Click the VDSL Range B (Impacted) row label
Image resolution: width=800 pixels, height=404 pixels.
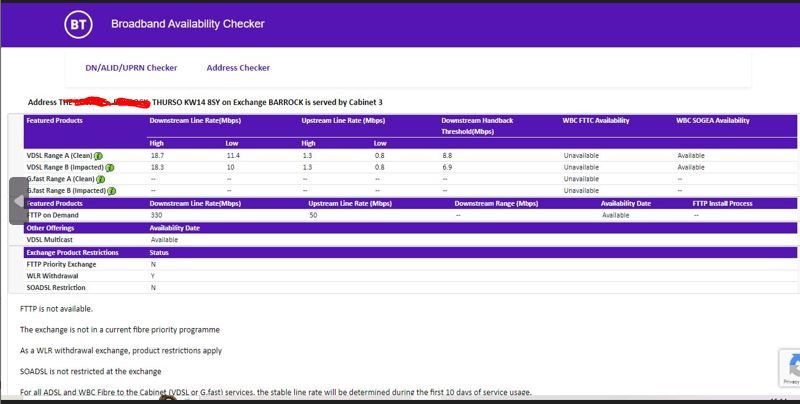click(x=65, y=167)
